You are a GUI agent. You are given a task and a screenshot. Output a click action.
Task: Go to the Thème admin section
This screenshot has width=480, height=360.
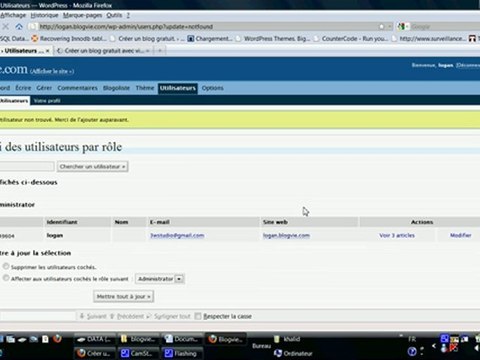(x=145, y=88)
